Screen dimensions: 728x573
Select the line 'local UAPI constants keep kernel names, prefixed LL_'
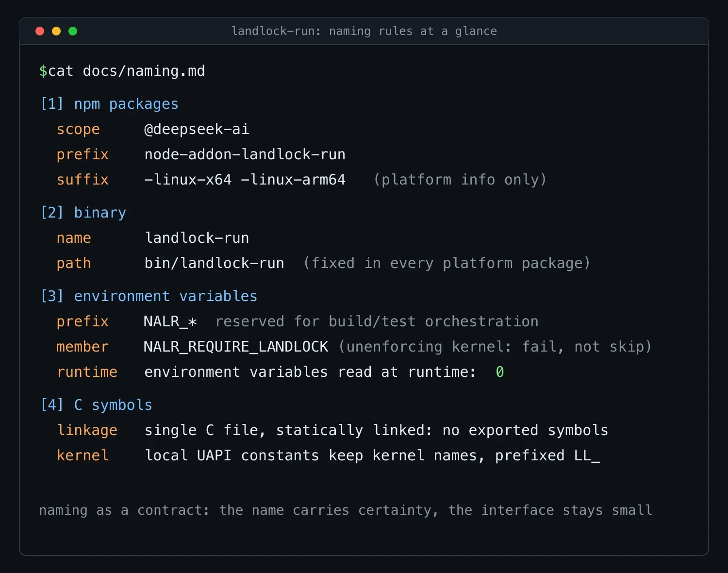372,455
